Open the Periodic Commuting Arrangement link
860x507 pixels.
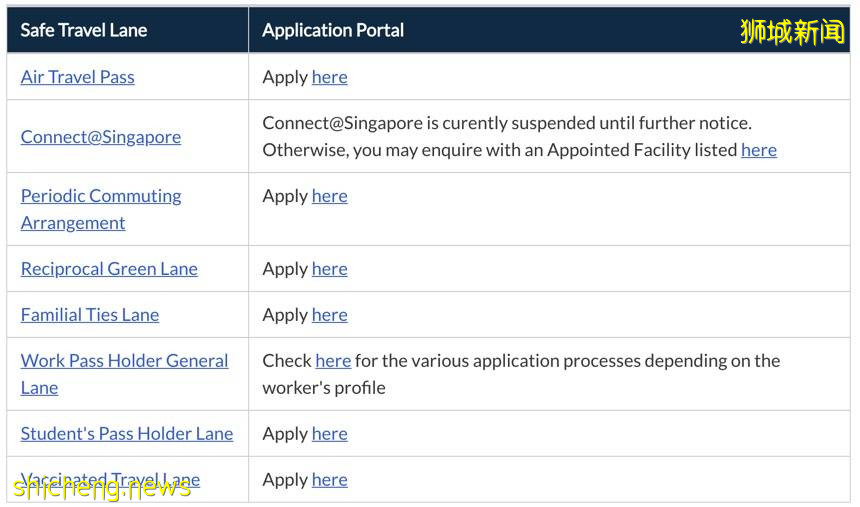point(100,196)
